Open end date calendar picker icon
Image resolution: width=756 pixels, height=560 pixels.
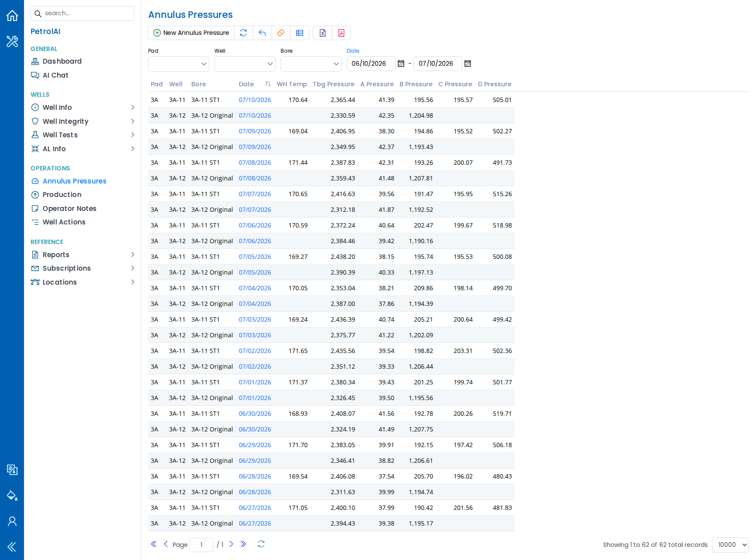pyautogui.click(x=468, y=64)
